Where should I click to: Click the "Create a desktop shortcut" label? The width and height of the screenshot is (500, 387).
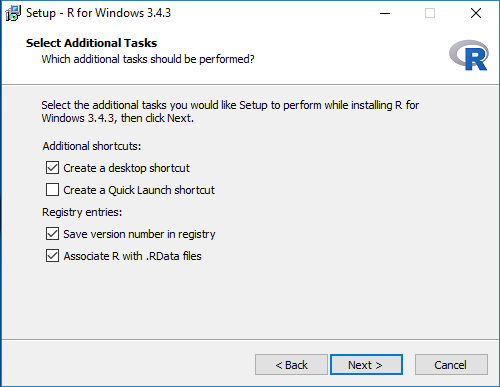[x=126, y=168]
